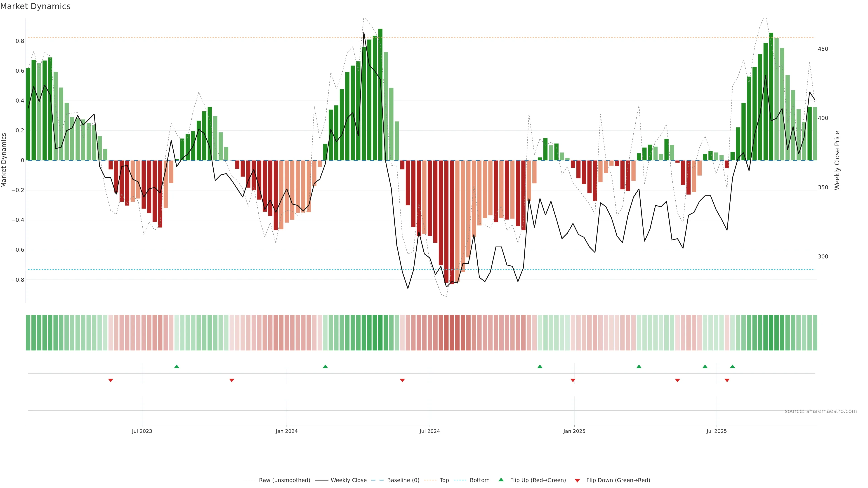Click the leftmost red flip-down triangle marker
The height and width of the screenshot is (488, 868).
pyautogui.click(x=111, y=380)
